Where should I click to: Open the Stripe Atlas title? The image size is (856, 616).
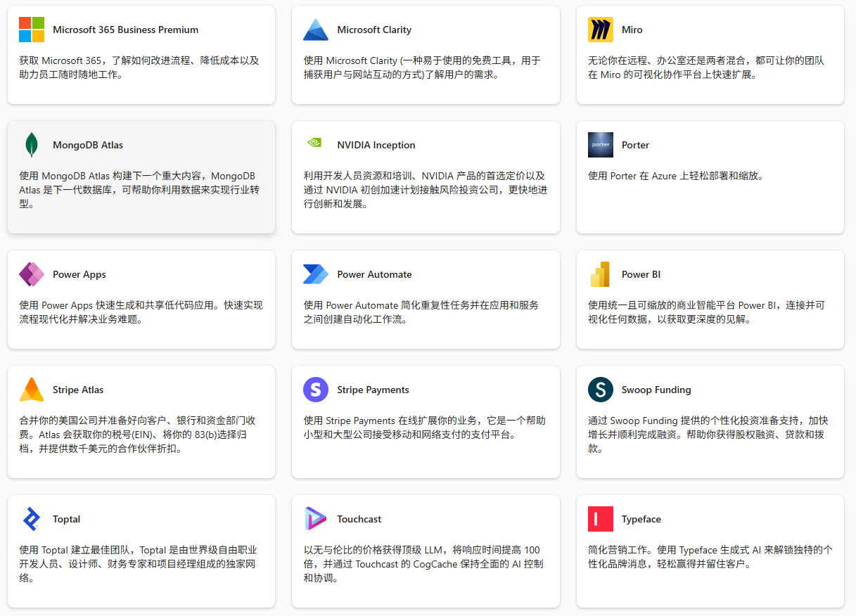click(x=78, y=390)
